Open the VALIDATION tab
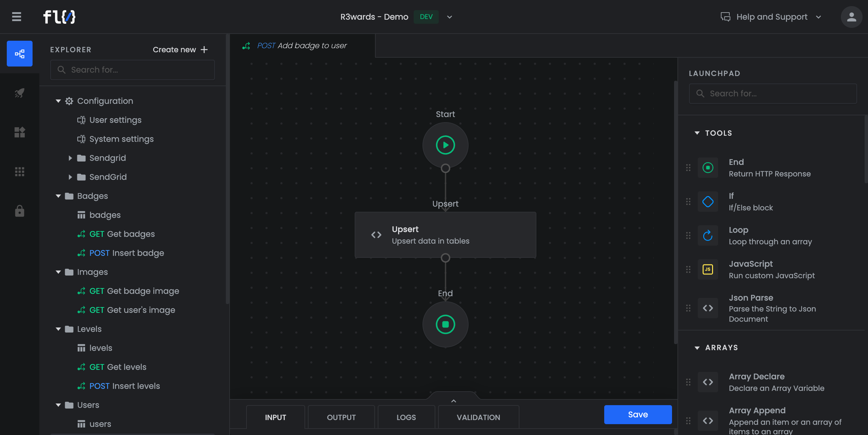Viewport: 868px width, 435px height. pos(478,417)
